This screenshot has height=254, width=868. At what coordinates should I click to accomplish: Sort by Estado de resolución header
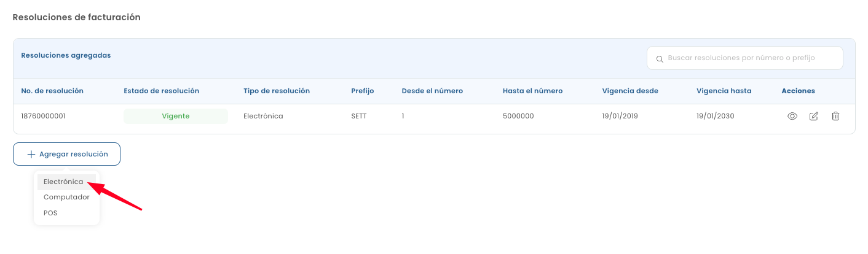(161, 91)
